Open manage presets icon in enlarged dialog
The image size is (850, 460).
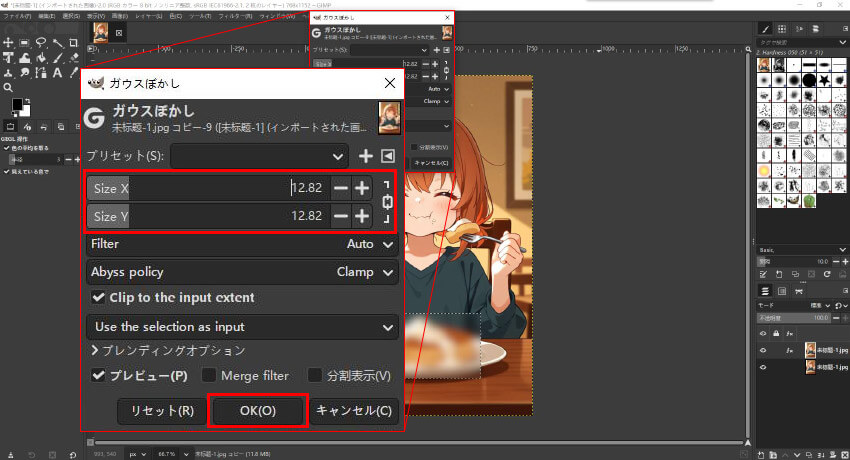[x=388, y=156]
